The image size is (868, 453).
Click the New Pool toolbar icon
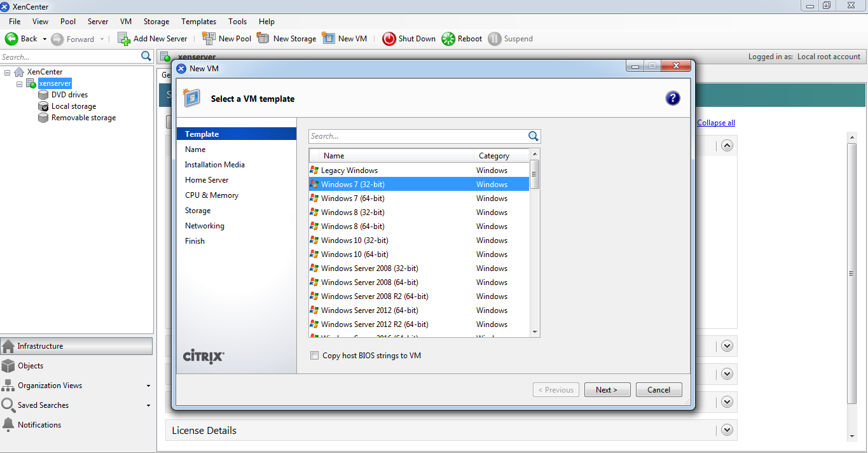pyautogui.click(x=209, y=39)
